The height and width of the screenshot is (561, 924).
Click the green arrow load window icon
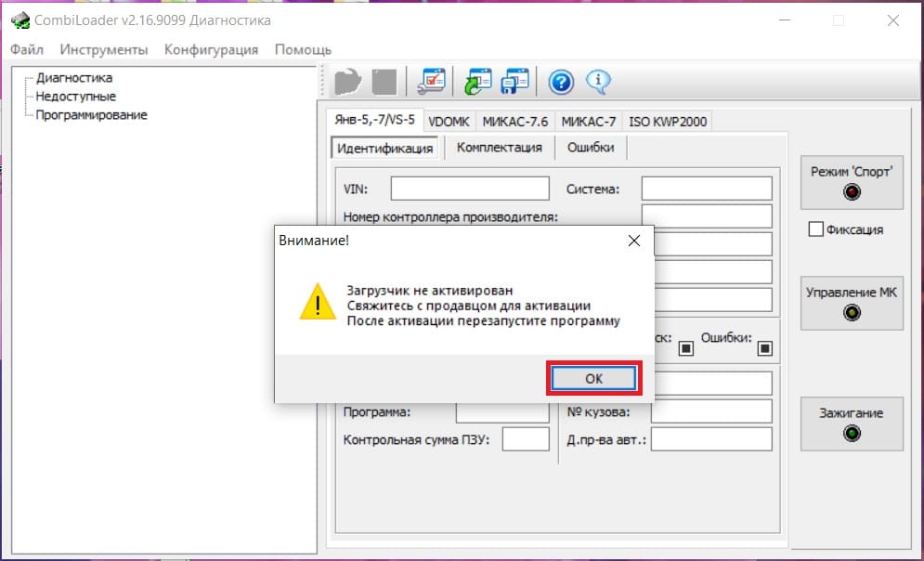[x=478, y=82]
